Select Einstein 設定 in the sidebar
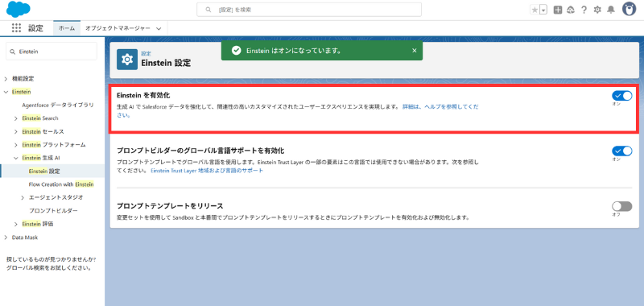644x306 pixels. [44, 172]
